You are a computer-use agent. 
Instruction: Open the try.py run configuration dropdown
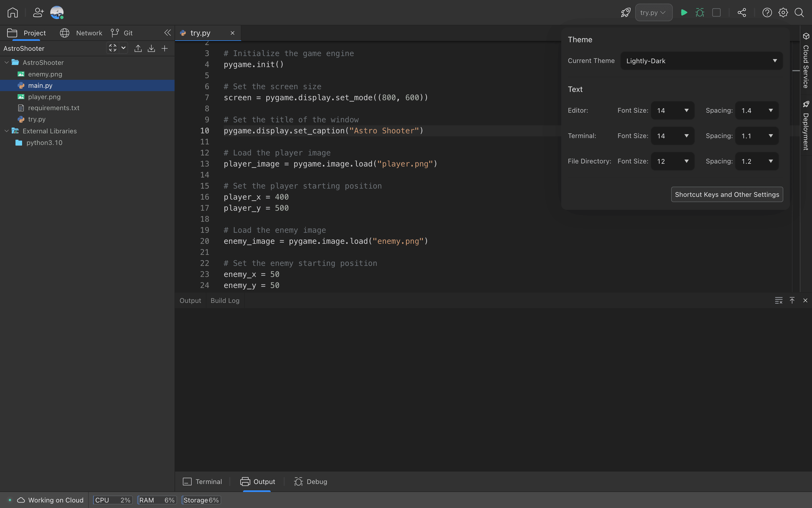click(654, 12)
